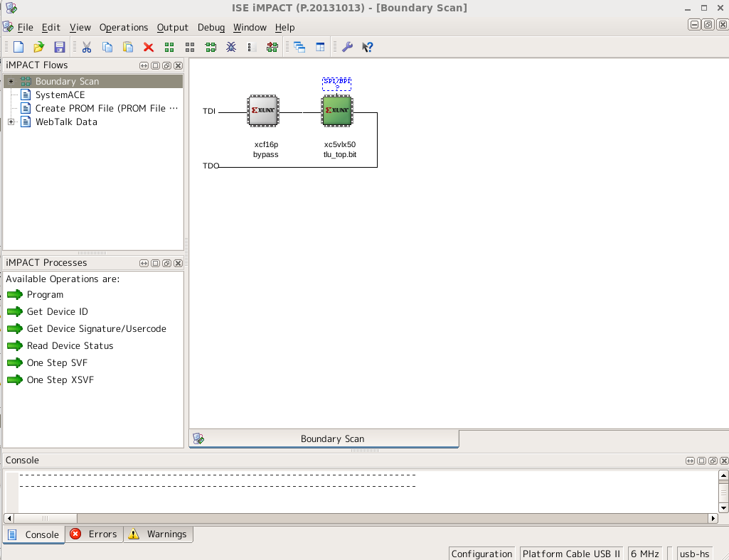Open the View menu

point(80,28)
